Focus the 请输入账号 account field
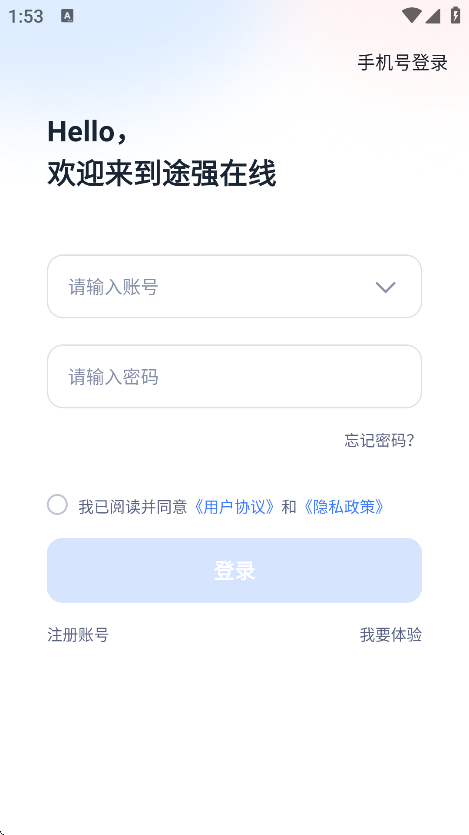This screenshot has width=469, height=835. point(234,286)
